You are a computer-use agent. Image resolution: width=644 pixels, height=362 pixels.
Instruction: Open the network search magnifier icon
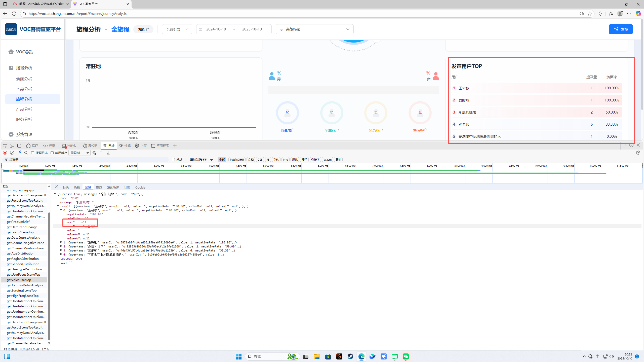pyautogui.click(x=26, y=153)
